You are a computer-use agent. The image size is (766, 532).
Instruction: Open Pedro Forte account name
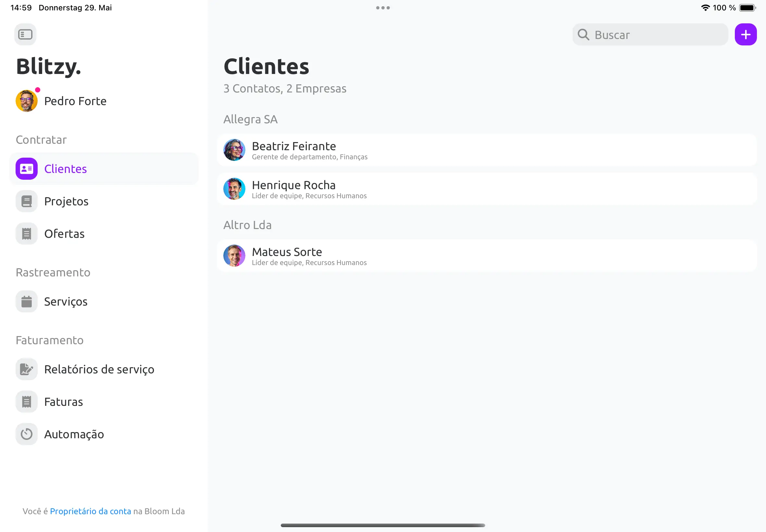tap(75, 101)
